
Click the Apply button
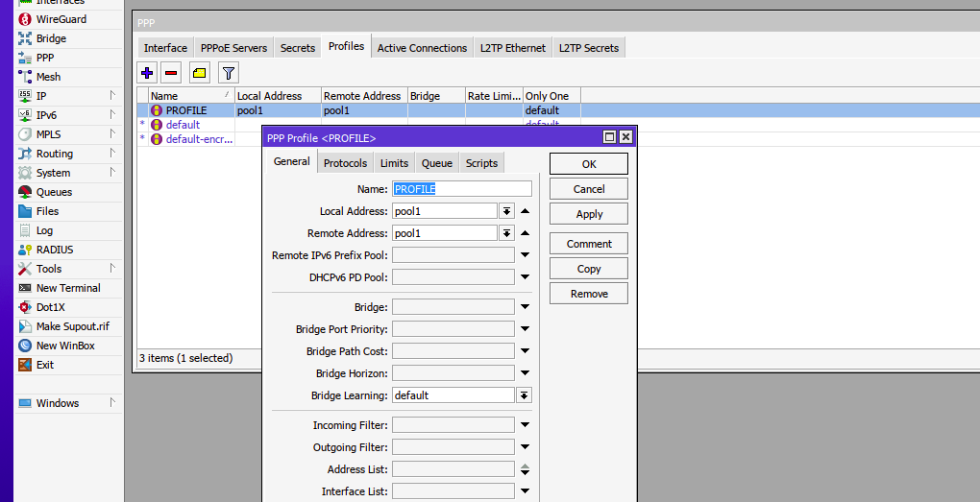click(x=589, y=214)
